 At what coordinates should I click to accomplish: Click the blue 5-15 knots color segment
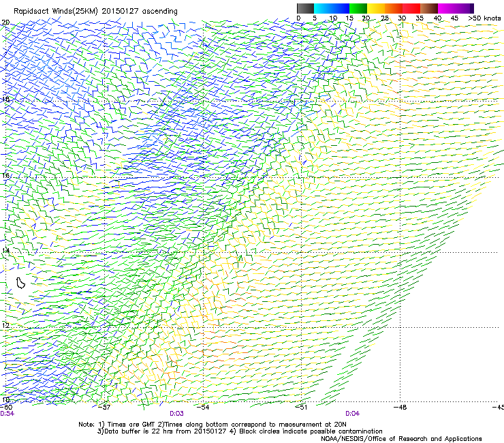point(332,8)
